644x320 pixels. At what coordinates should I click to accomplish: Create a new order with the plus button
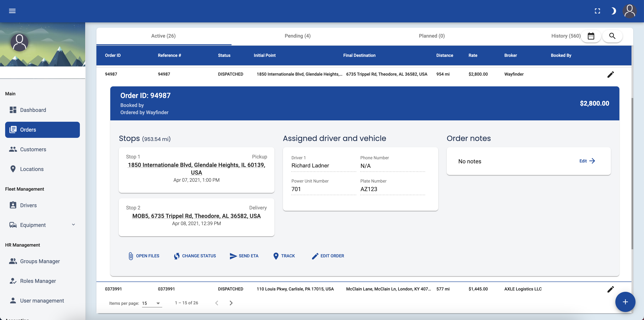625,302
